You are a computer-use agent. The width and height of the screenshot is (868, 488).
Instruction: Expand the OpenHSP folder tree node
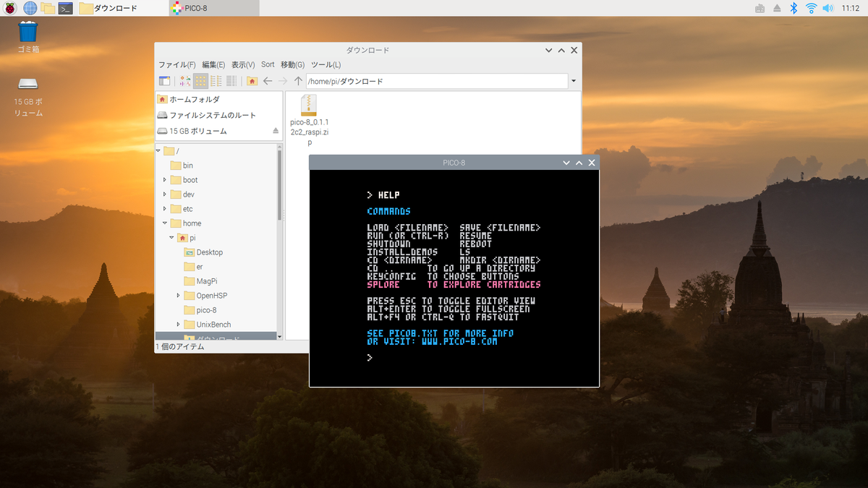tap(178, 296)
